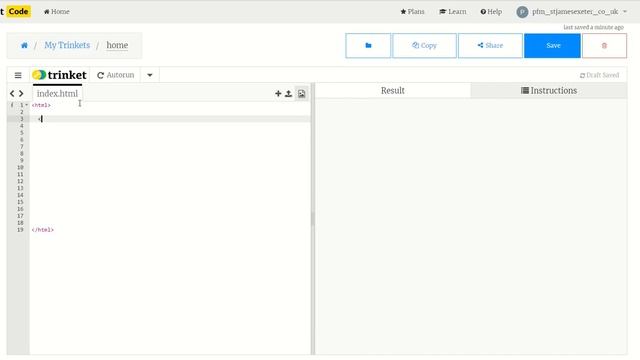Save the trinket with Save button
The width and height of the screenshot is (640, 360).
point(552,46)
